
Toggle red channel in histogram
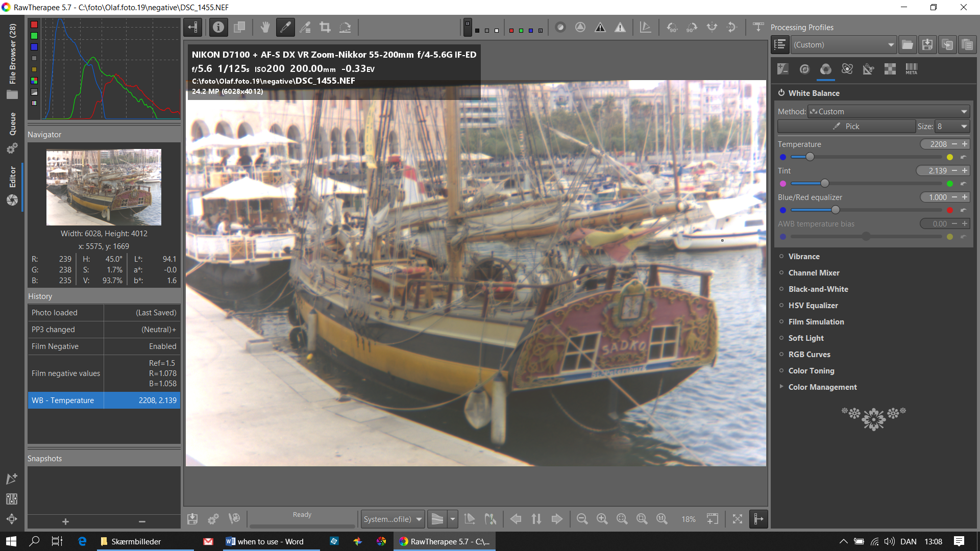tap(34, 24)
